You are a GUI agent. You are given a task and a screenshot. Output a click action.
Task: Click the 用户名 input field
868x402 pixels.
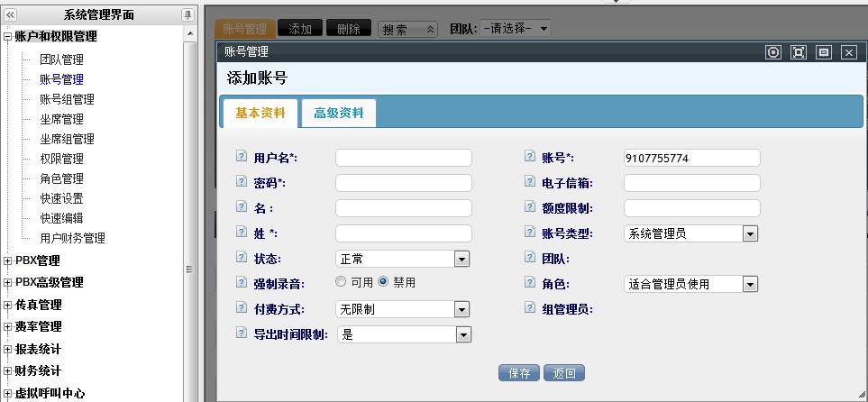pos(403,158)
